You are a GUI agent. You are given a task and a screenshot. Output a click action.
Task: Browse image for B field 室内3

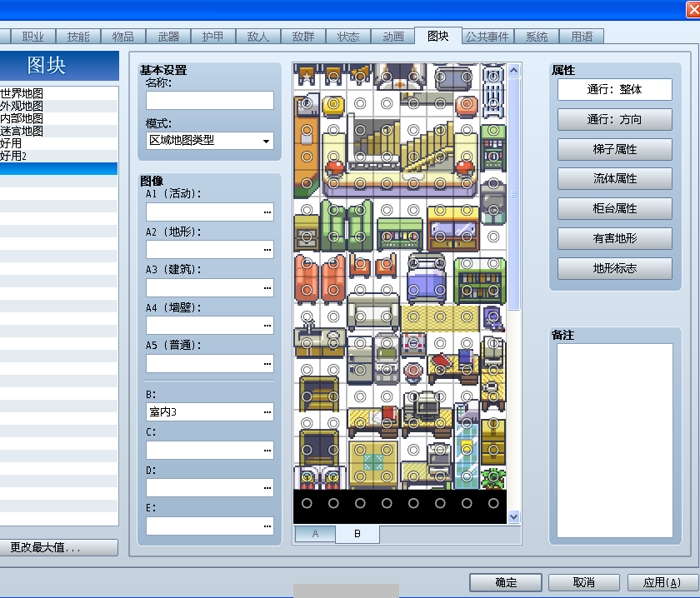[267, 412]
